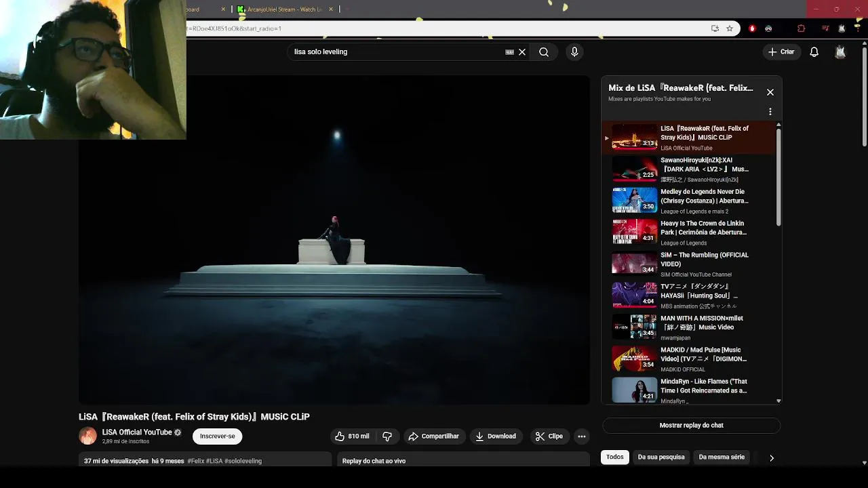The height and width of the screenshot is (488, 868).
Task: Play Medley de Legends Never Die thumbnail
Action: 634,200
